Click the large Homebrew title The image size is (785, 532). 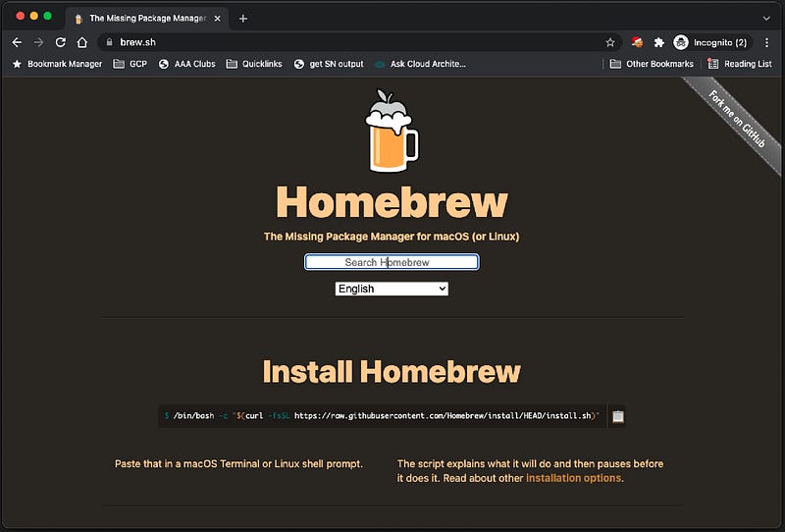point(392,202)
